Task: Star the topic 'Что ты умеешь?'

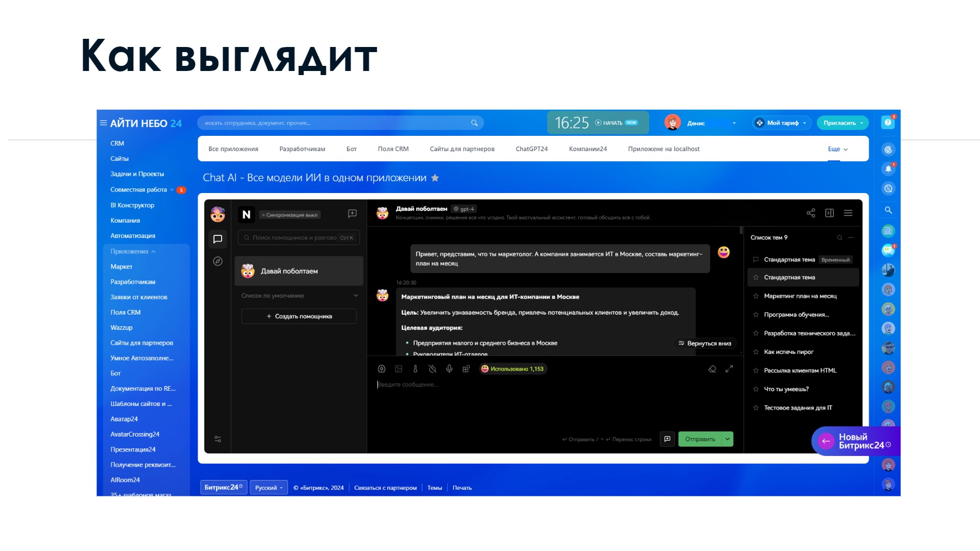Action: click(x=756, y=389)
